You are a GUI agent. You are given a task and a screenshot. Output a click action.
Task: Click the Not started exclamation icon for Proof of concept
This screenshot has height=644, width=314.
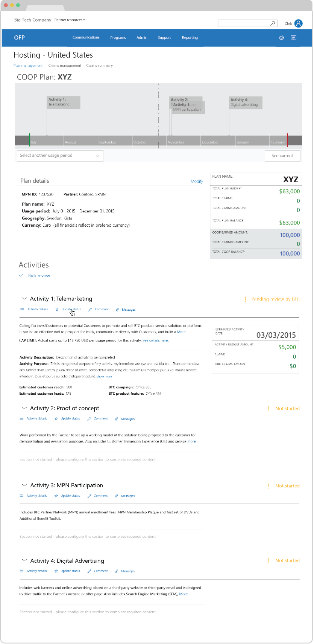click(x=268, y=409)
